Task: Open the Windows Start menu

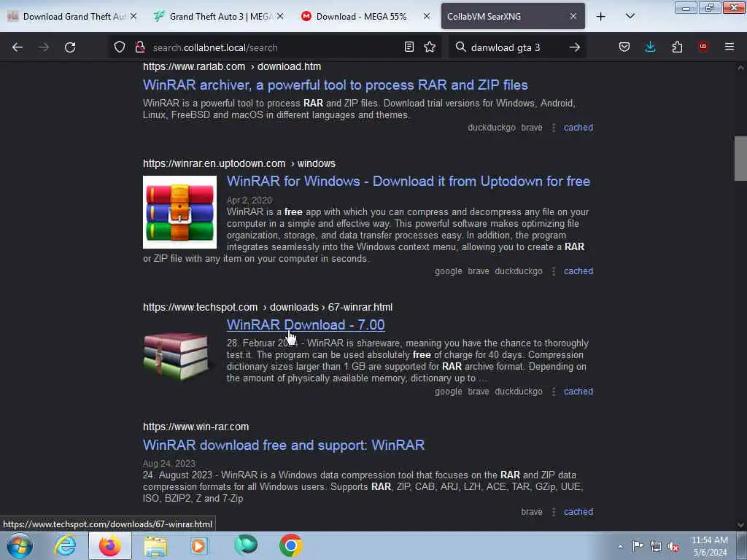Action: pyautogui.click(x=20, y=545)
